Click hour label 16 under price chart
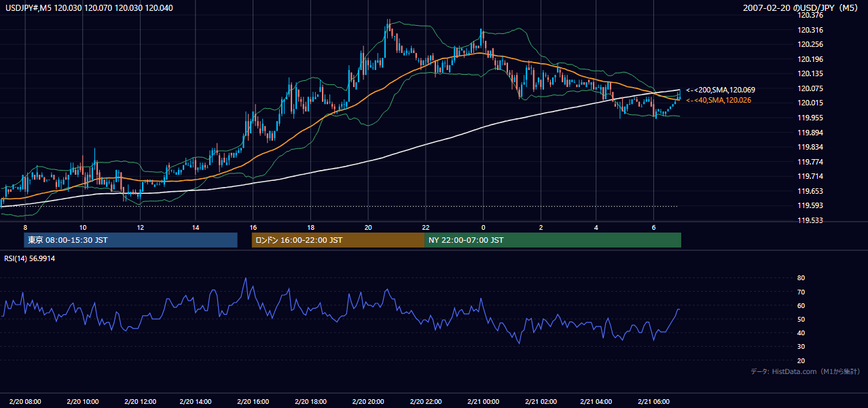The image size is (868, 408). (253, 227)
